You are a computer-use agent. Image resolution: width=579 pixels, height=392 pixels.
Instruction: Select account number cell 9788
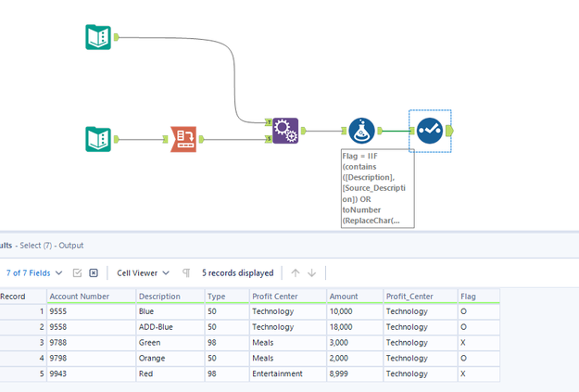coord(91,343)
